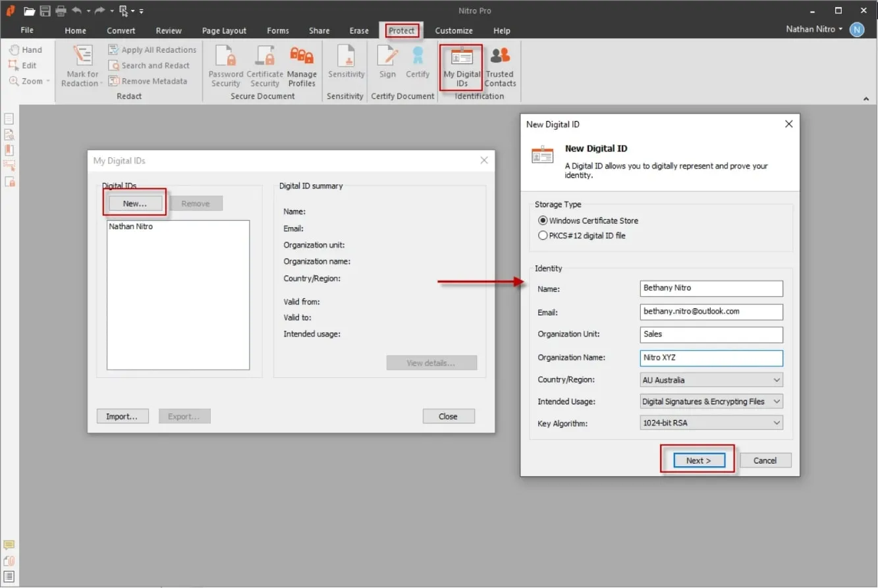Select Nathan Nitro in Digital IDs list
Screen dimensions: 878x588
tap(131, 227)
